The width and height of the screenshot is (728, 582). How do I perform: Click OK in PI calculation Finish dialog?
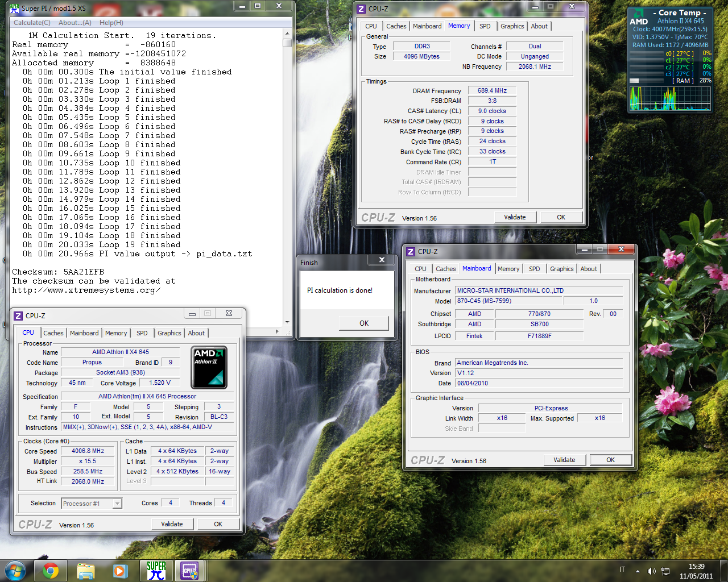tap(364, 323)
